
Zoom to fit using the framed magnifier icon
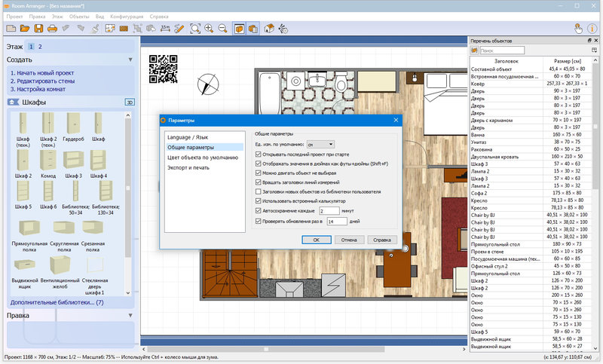(x=195, y=29)
